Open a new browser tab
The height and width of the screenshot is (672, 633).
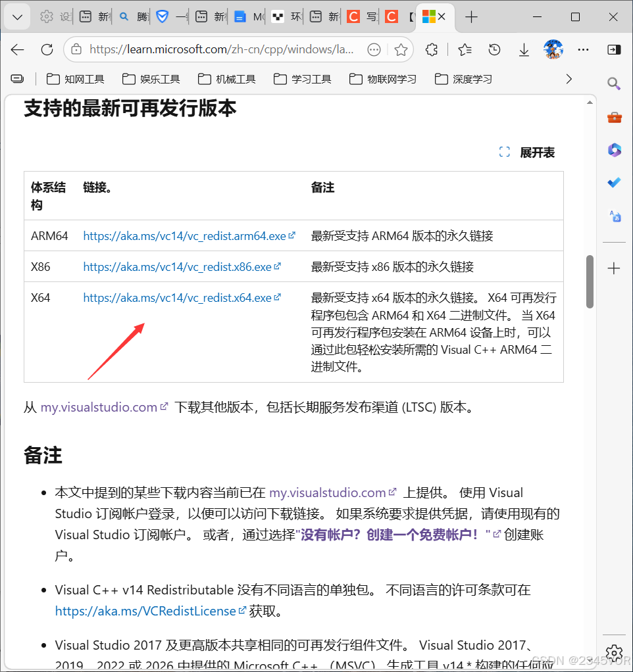[x=470, y=17]
